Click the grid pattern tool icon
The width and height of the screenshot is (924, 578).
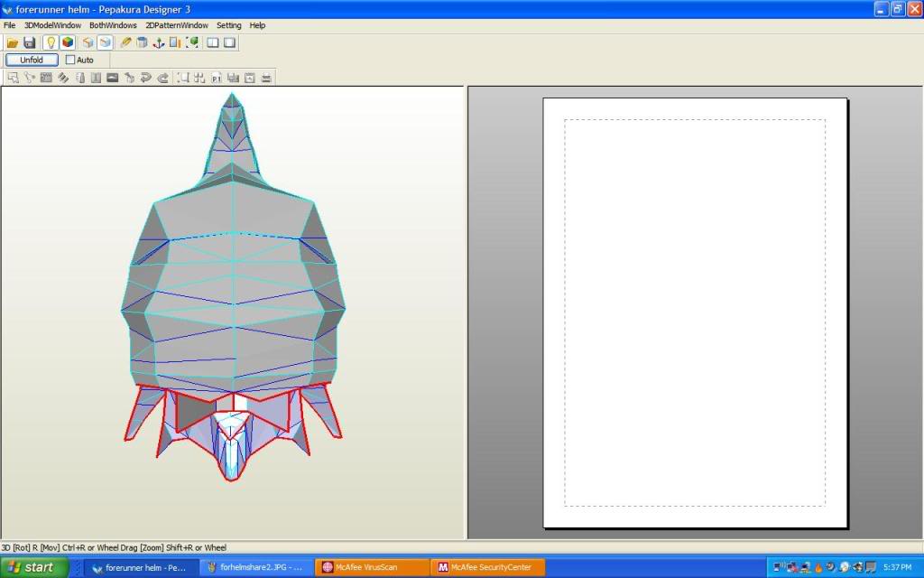tap(46, 78)
